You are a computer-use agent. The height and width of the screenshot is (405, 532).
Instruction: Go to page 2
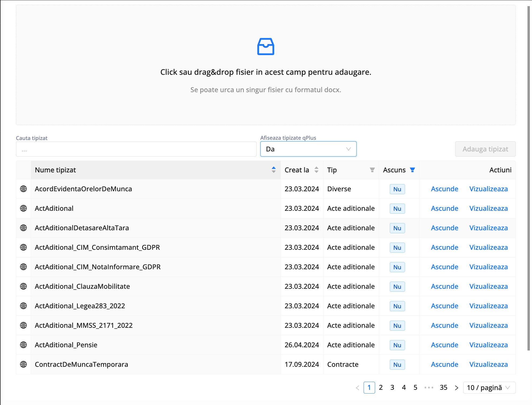[x=381, y=388]
